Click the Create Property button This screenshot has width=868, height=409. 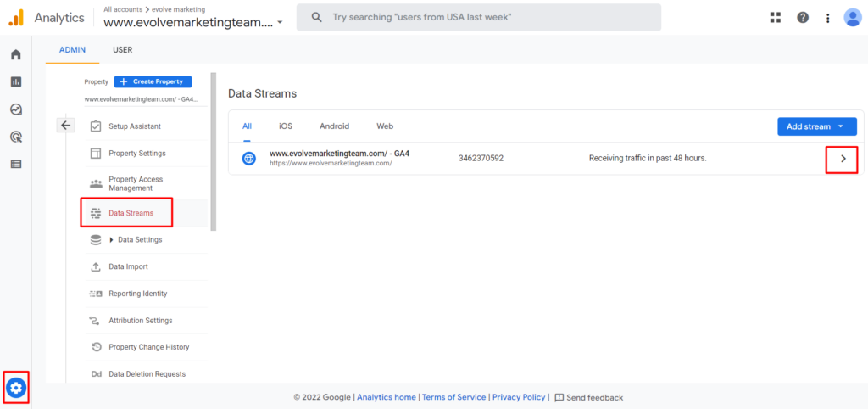[x=153, y=81]
